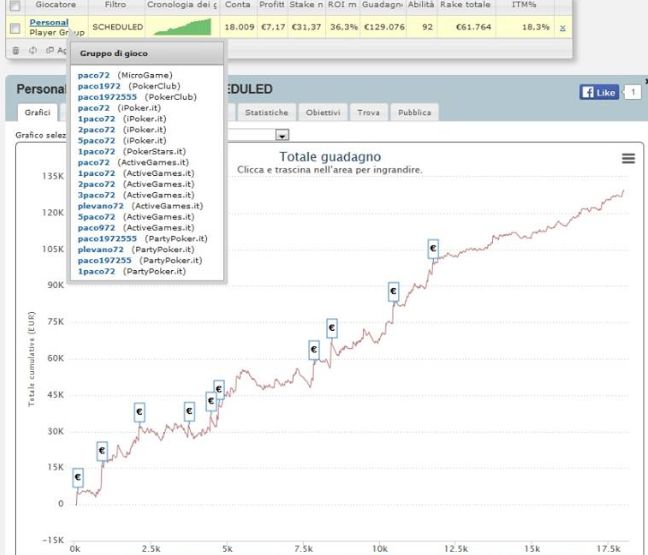The width and height of the screenshot is (648, 555).
Task: Open the chart hamburger menu icon
Action: pyautogui.click(x=628, y=158)
